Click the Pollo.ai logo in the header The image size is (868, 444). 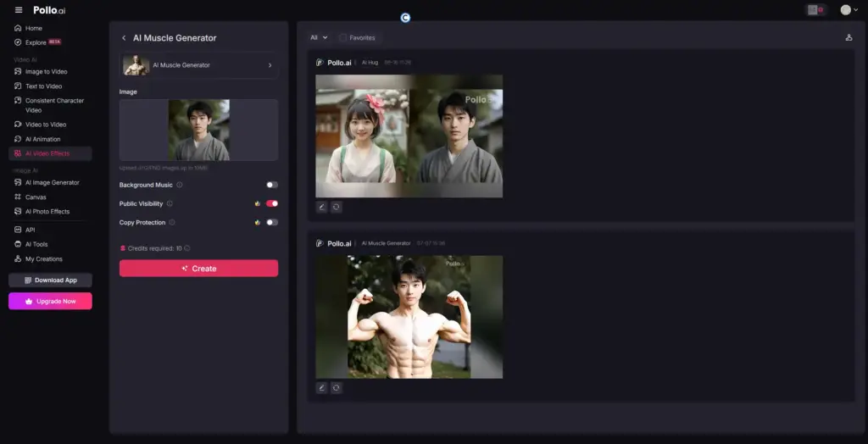(x=49, y=10)
